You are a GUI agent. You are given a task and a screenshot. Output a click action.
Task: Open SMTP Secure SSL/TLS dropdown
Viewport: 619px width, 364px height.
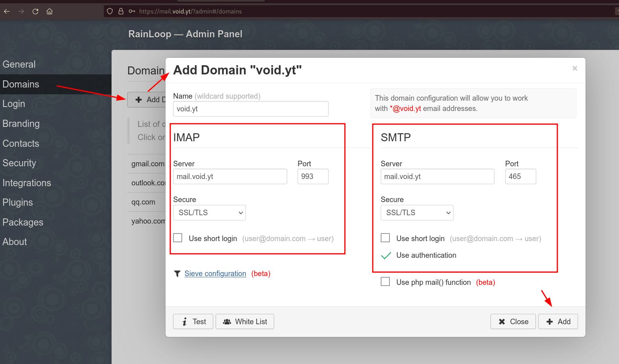pyautogui.click(x=417, y=213)
